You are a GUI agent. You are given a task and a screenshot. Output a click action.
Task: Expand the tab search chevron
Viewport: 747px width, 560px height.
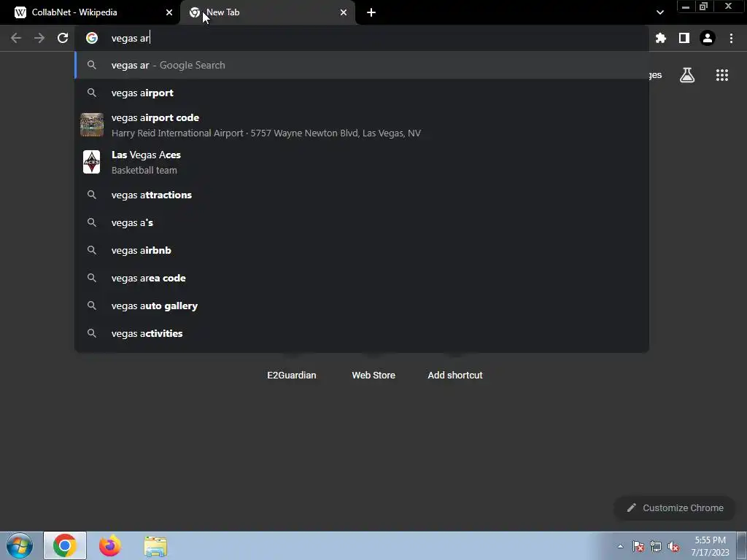(659, 12)
